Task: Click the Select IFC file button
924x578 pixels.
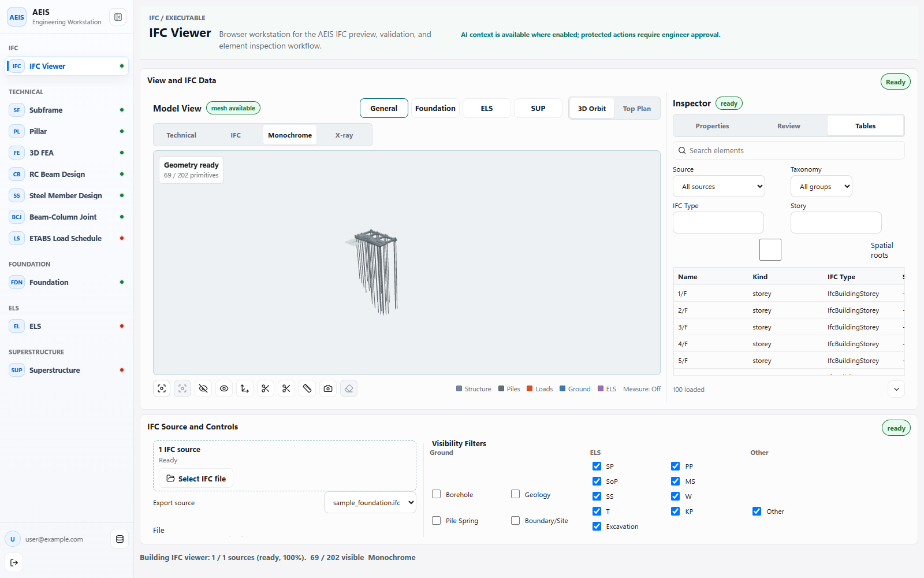Action: pos(196,479)
